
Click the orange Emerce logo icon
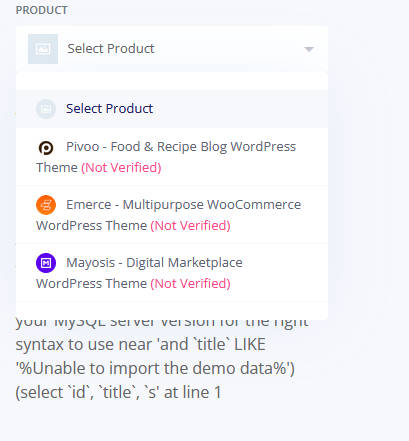tap(46, 205)
